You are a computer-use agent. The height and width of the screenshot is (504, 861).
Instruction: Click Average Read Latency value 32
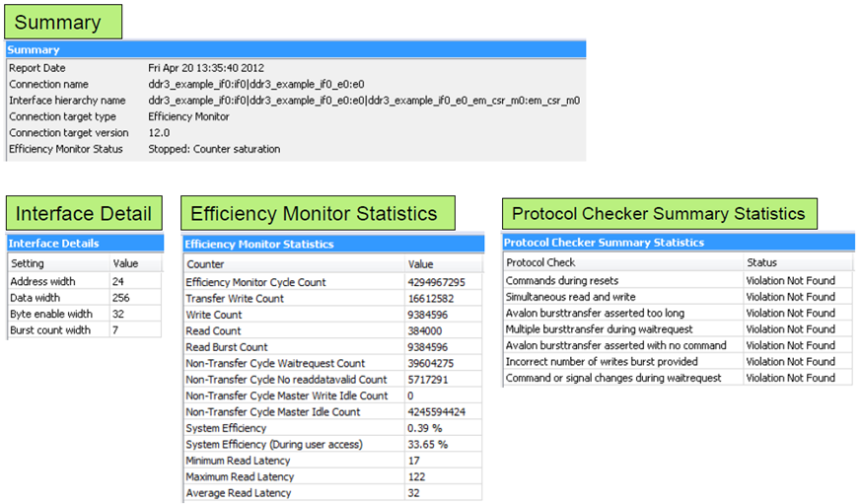pyautogui.click(x=414, y=493)
